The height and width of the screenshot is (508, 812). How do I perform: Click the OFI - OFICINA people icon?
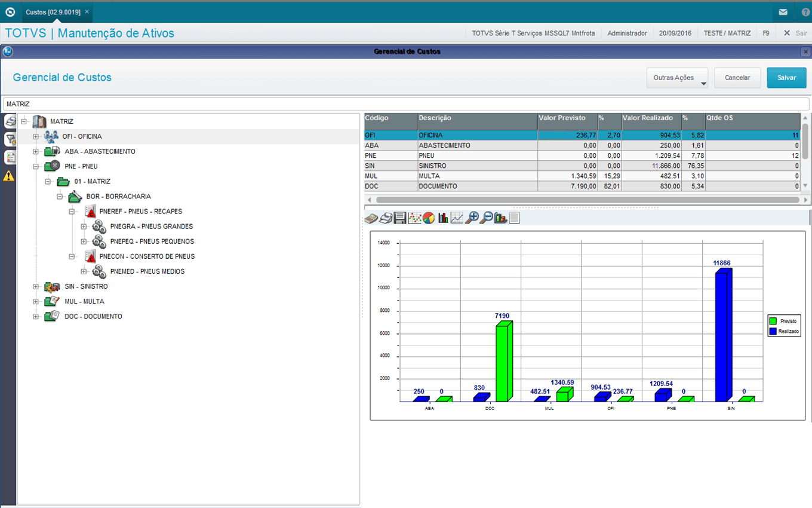pos(51,136)
